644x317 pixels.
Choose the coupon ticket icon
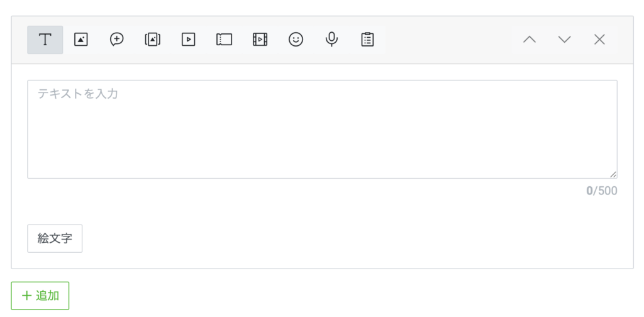(225, 40)
